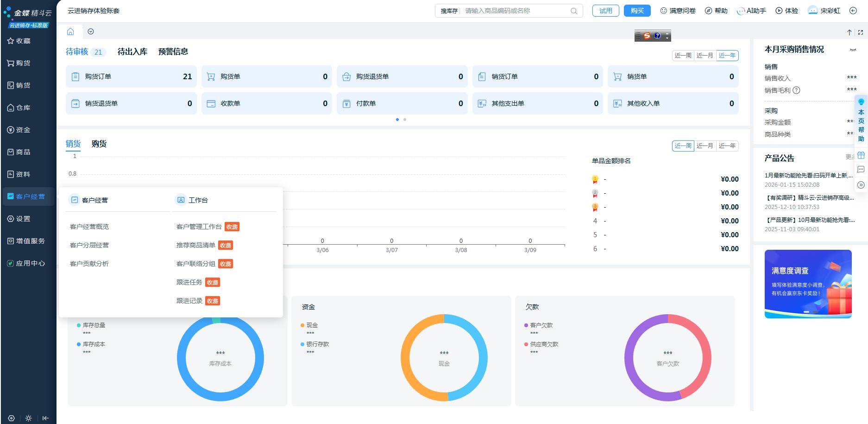Image resolution: width=868 pixels, height=424 pixels.
Task: Select 近一月 range in the sales chart
Action: click(x=704, y=146)
